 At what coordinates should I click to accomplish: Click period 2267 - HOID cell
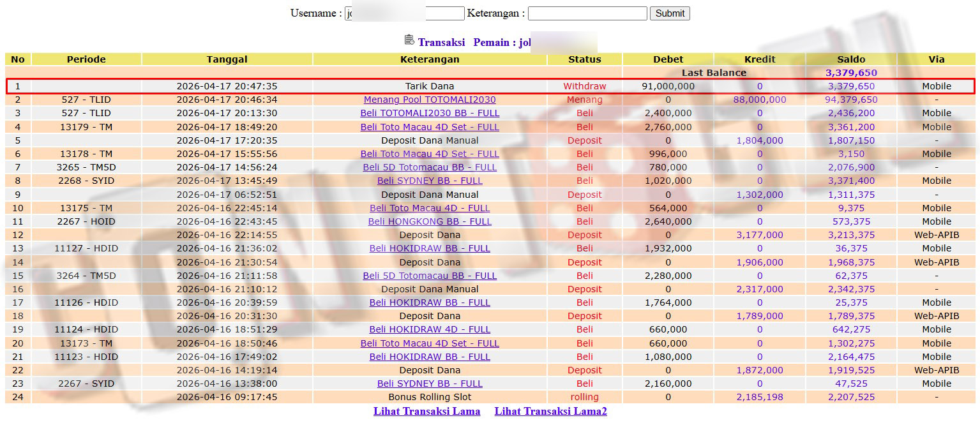86,221
